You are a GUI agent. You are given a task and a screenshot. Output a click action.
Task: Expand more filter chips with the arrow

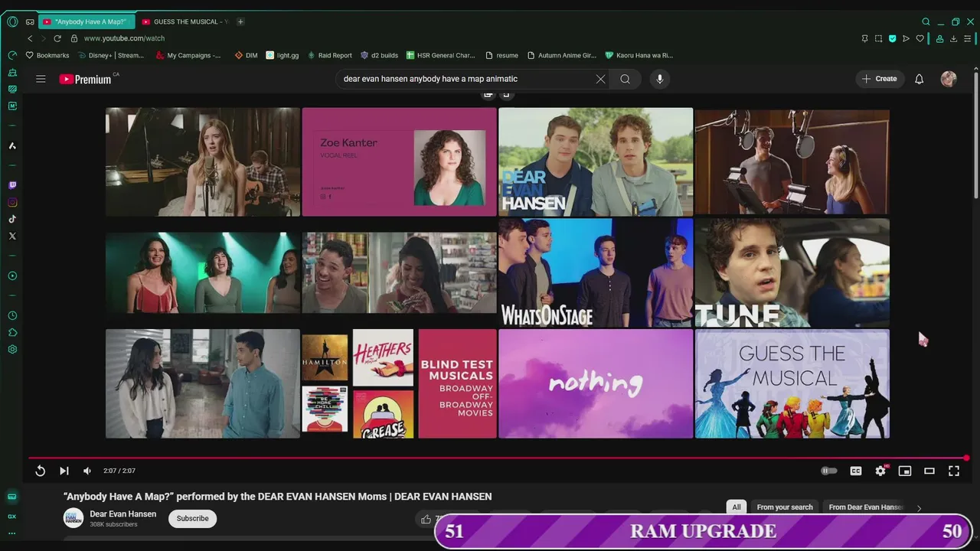919,507
